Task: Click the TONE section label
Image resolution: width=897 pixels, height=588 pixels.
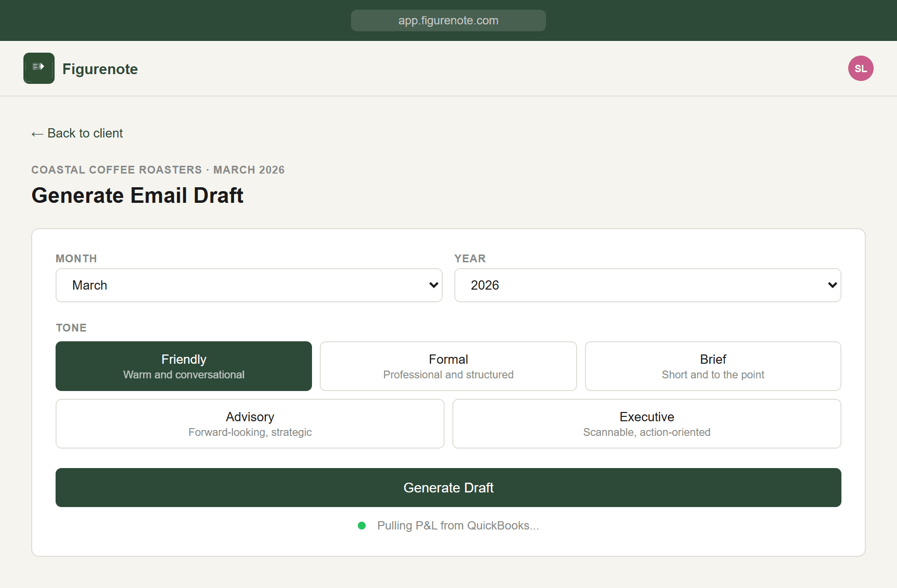Action: (x=71, y=328)
